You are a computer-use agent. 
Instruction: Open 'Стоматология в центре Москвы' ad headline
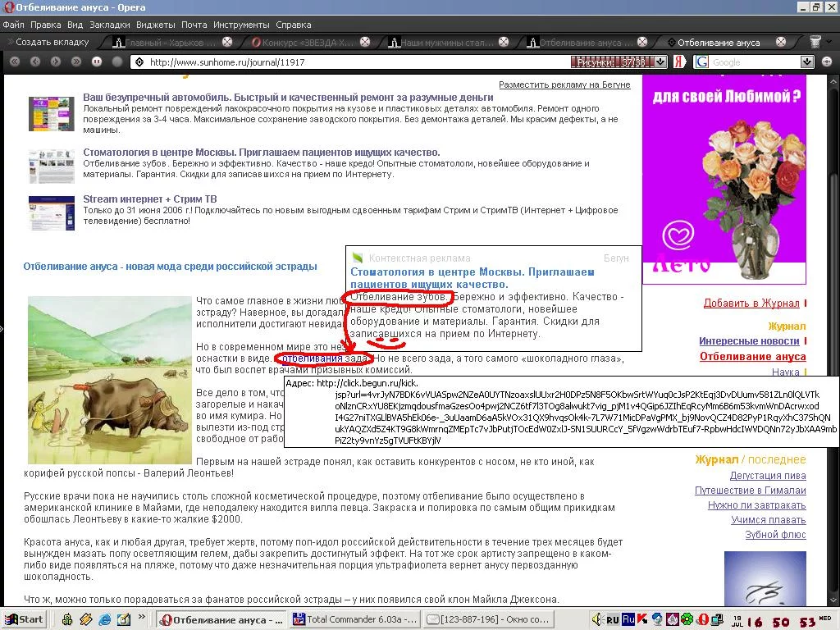[x=262, y=152]
